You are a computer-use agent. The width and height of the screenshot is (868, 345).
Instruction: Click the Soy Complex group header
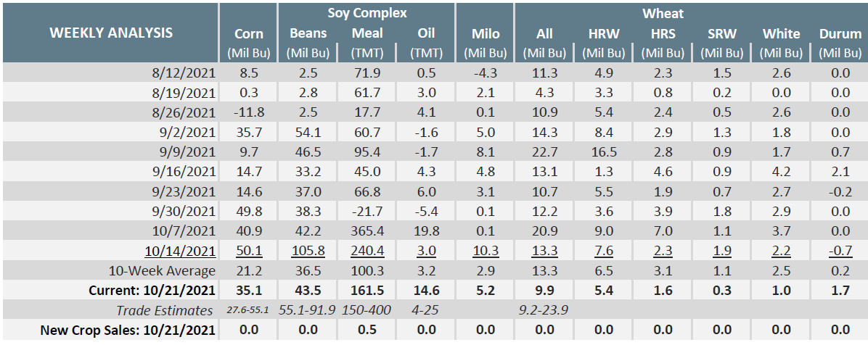pyautogui.click(x=367, y=13)
